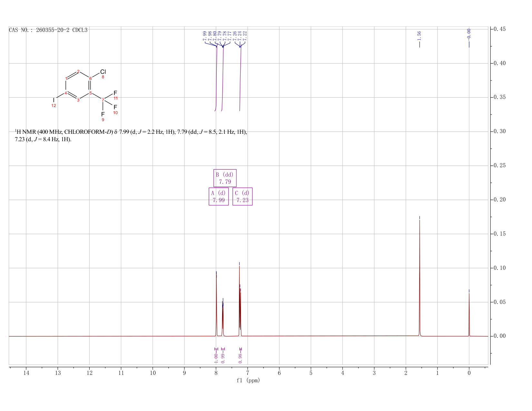Click x-axis tick label 5
The width and height of the screenshot is (532, 411).
point(311,373)
